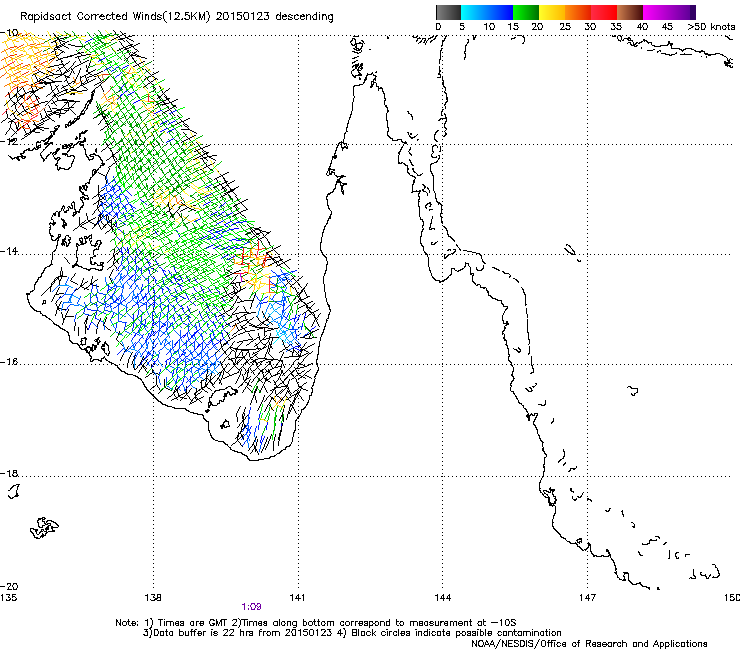Viewport: 740px width, 650px height.
Task: Click the 'NOAA/NESDIS/Office of Research and Applications' credit
Action: (589, 644)
